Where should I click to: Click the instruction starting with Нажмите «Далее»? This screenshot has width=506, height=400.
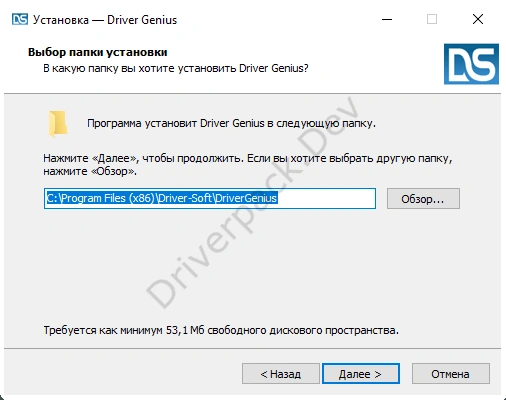pyautogui.click(x=248, y=164)
